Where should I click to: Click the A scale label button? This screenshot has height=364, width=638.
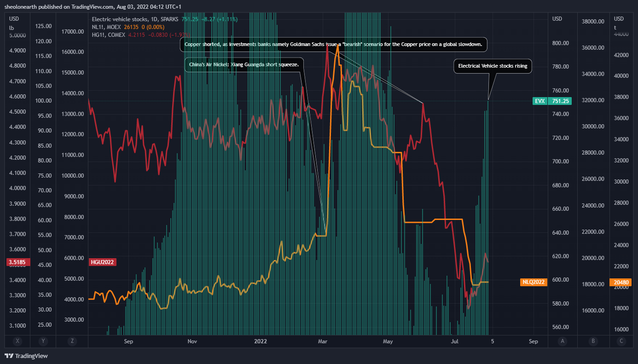pyautogui.click(x=563, y=341)
